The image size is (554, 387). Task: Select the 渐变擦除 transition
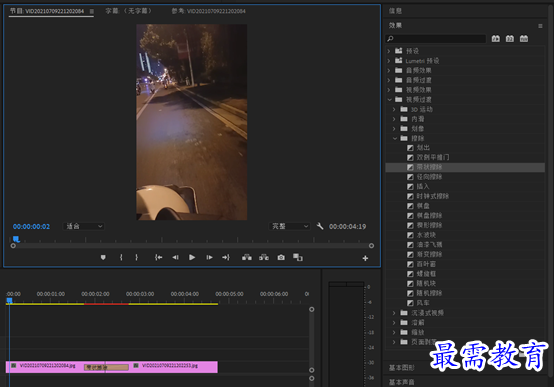[429, 254]
